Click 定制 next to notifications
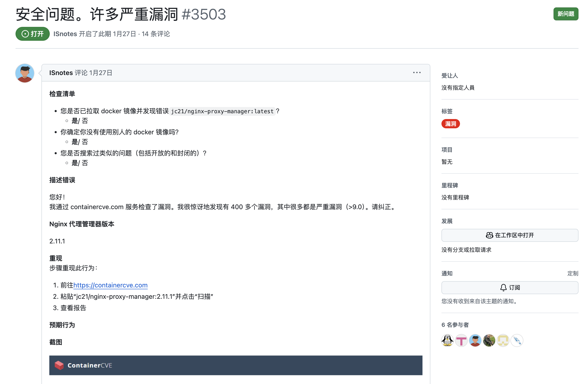This screenshot has width=588, height=384. tap(572, 273)
